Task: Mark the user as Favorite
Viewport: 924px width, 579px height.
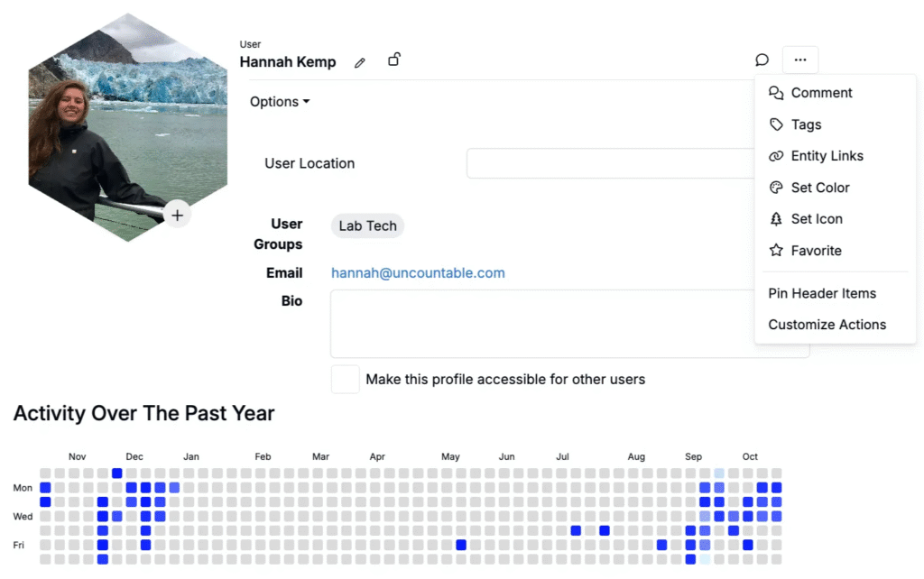Action: 816,251
